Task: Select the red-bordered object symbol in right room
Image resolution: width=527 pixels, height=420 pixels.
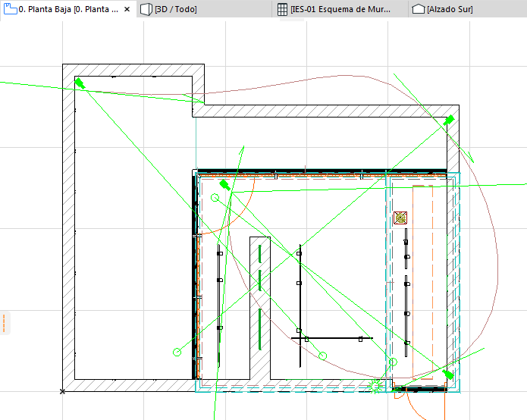Action: coord(400,218)
